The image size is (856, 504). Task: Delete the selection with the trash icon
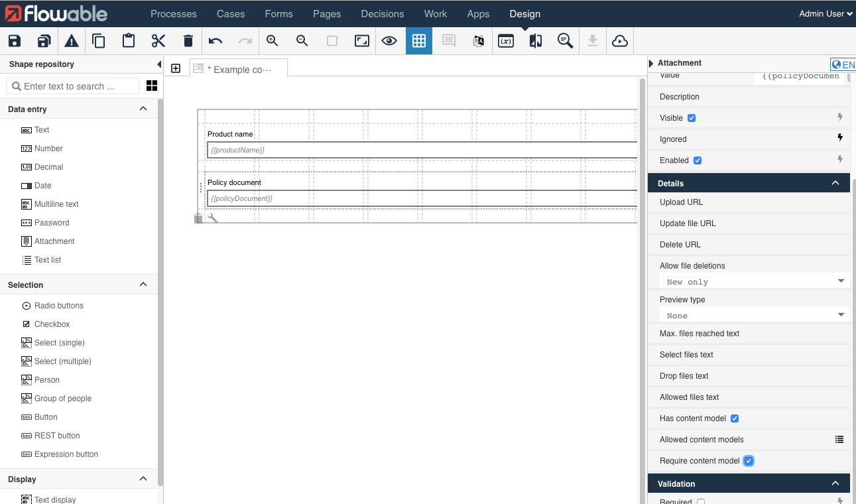coord(188,40)
